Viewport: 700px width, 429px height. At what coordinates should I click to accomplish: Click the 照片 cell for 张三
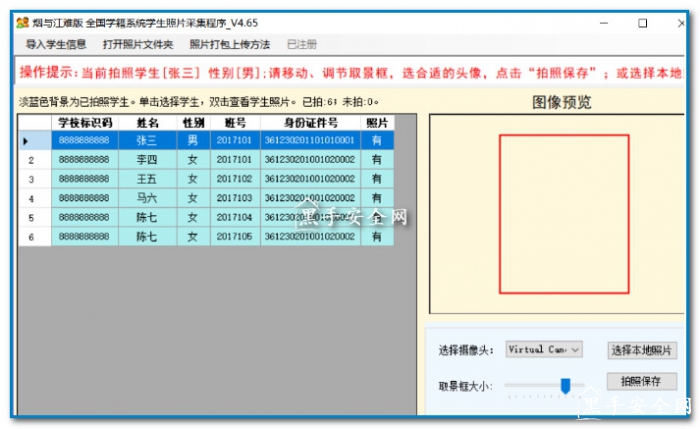[376, 141]
